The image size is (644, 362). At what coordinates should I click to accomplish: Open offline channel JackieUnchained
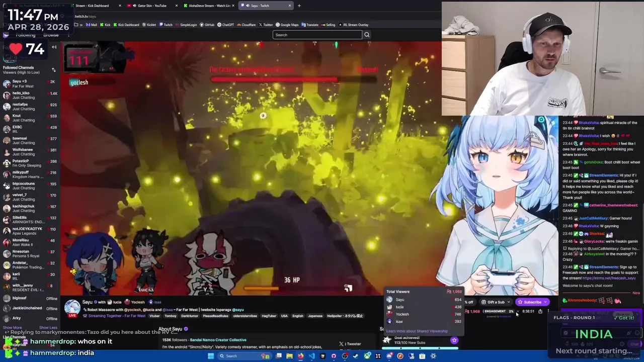pyautogui.click(x=29, y=308)
